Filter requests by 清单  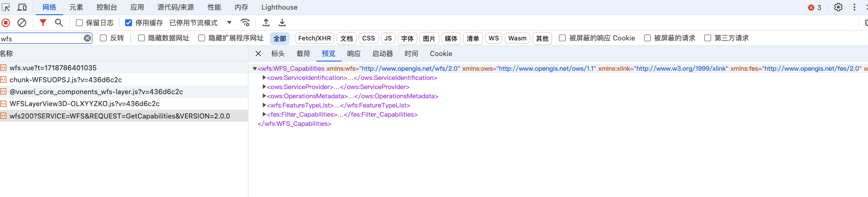tap(473, 39)
